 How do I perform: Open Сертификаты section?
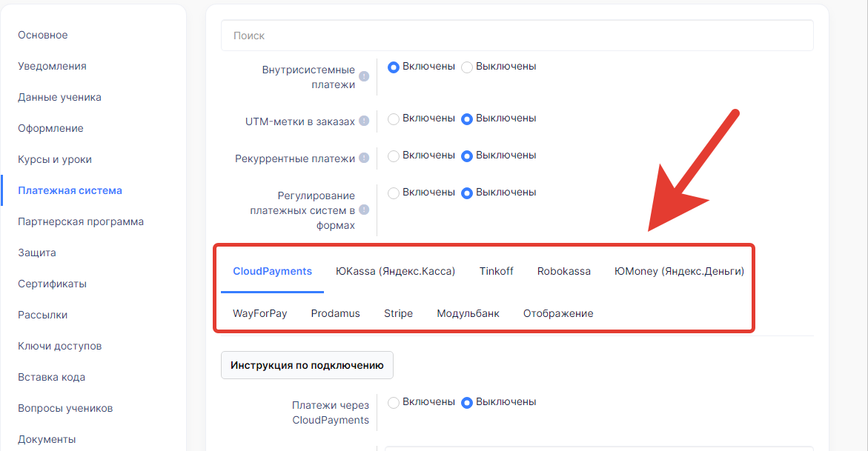point(52,284)
